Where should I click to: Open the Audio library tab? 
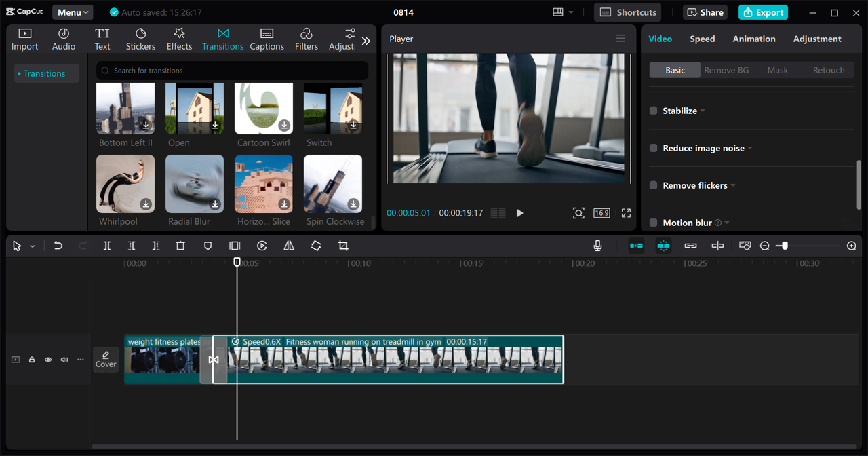pos(64,39)
